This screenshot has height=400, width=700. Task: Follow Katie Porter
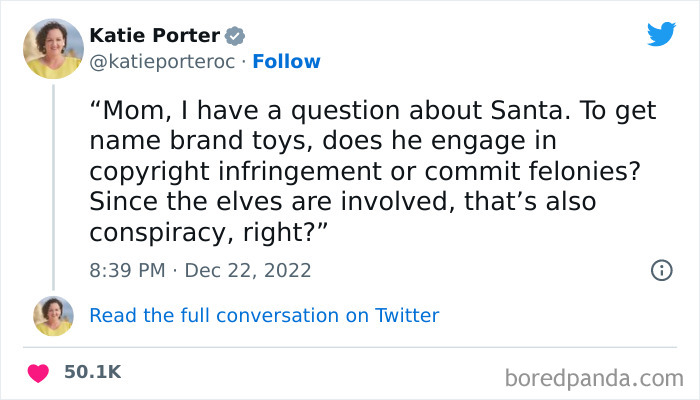[x=287, y=62]
